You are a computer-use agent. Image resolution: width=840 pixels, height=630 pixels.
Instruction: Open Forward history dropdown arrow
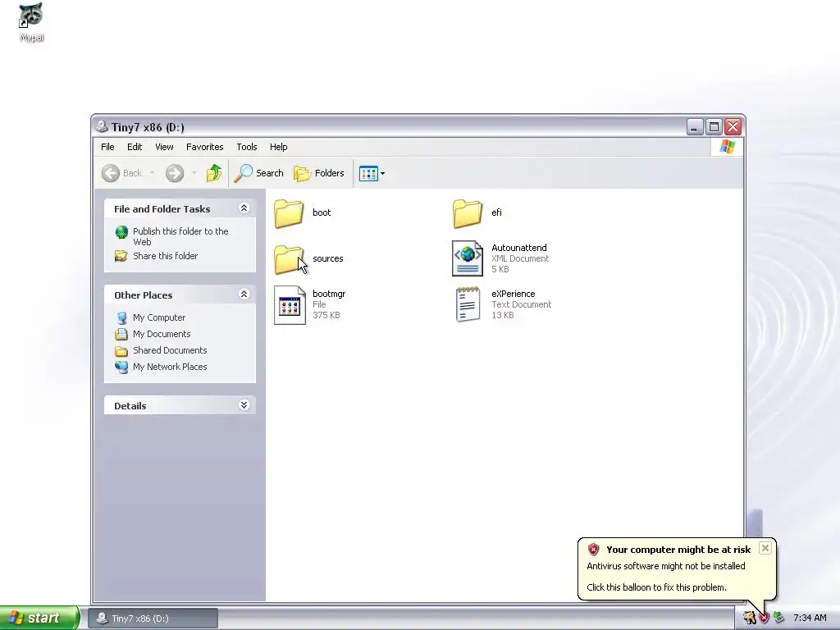click(194, 173)
